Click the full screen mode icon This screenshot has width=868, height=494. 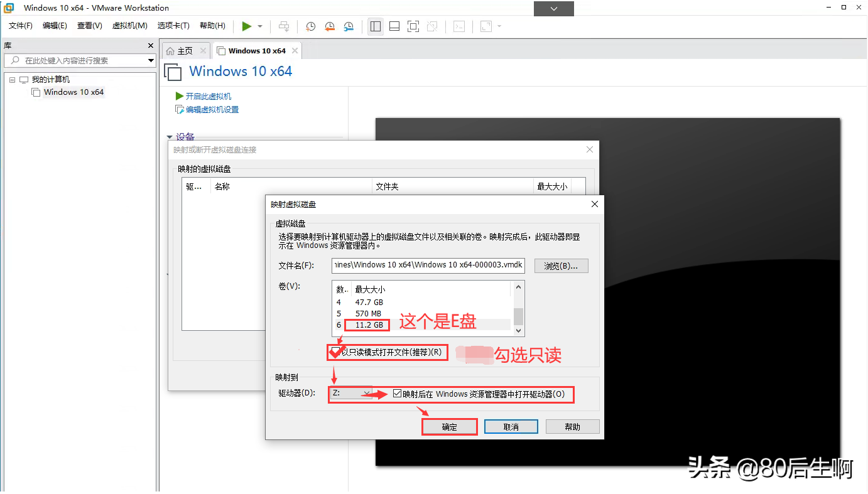[413, 26]
